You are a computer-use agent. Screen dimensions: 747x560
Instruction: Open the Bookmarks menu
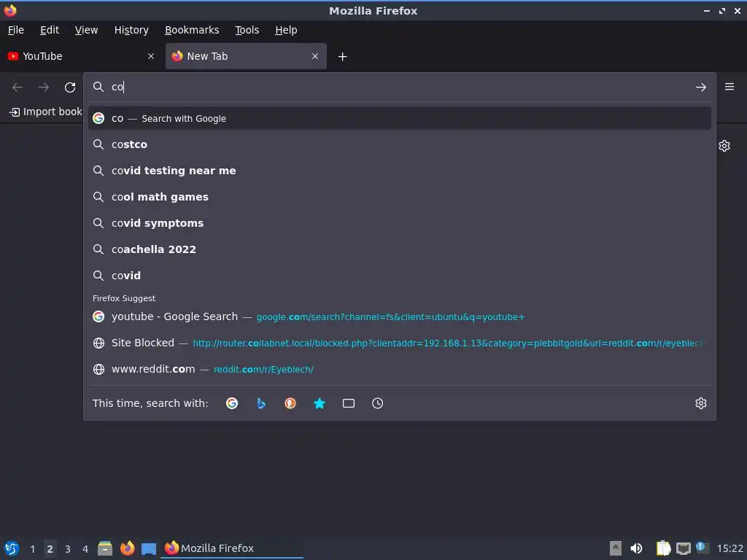coord(192,30)
